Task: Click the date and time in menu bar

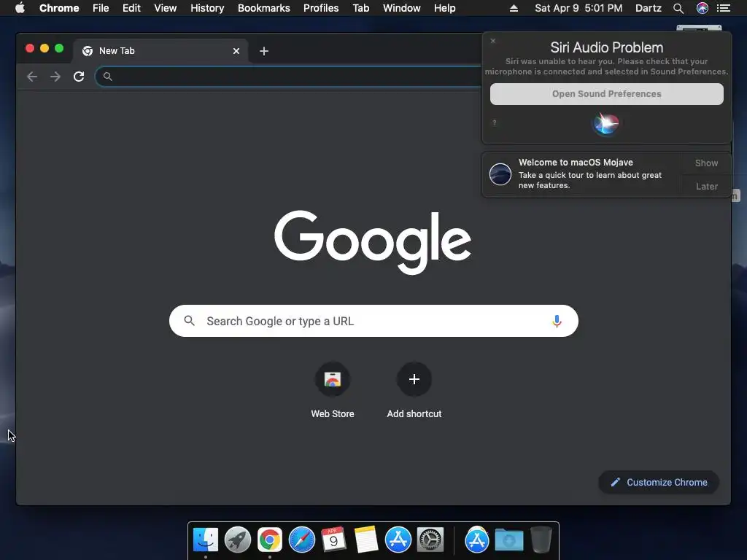Action: (x=578, y=8)
